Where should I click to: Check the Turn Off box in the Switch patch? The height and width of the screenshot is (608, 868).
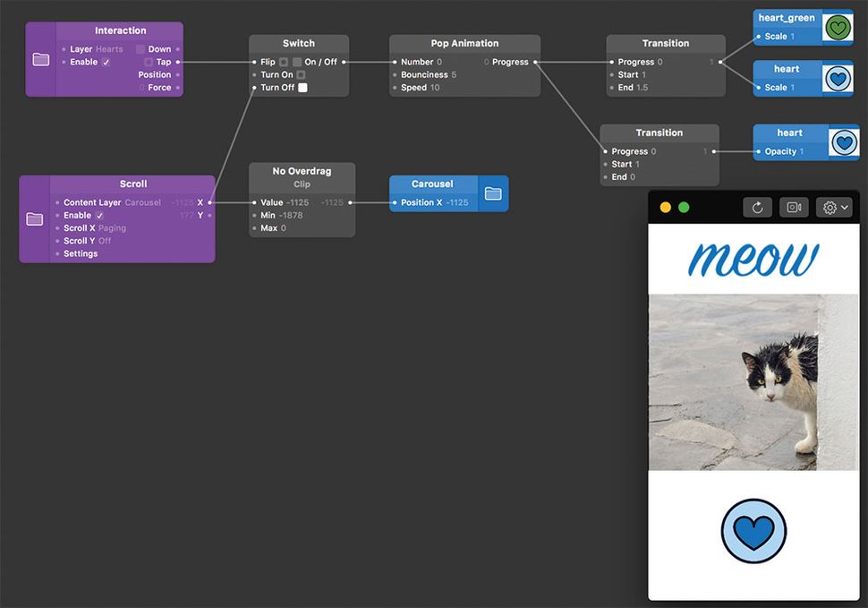pyautogui.click(x=302, y=89)
